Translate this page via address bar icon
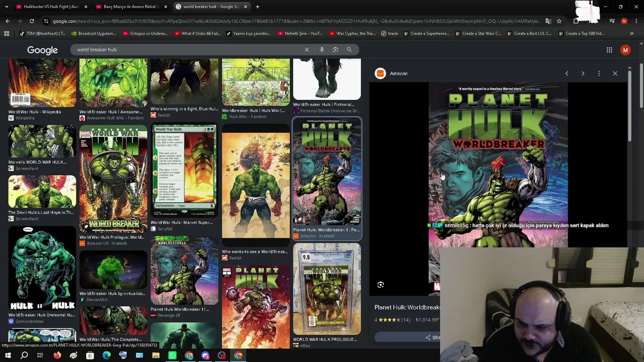This screenshot has height=362, width=644. [x=548, y=21]
